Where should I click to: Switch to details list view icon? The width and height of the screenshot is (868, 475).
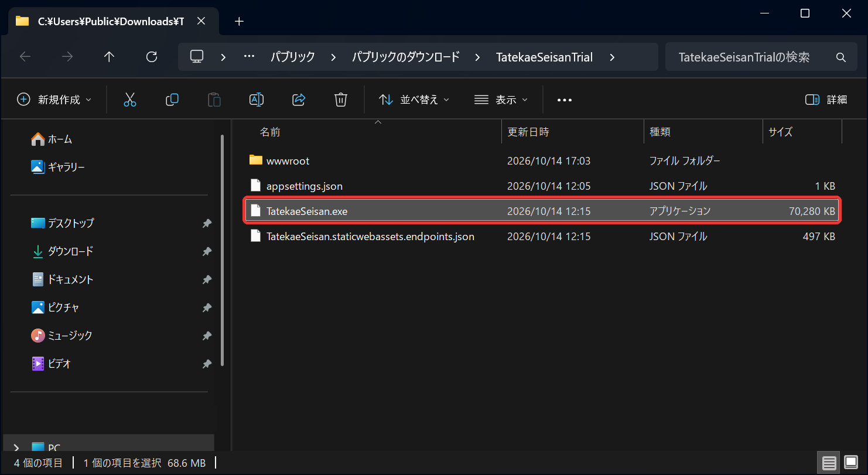[829, 463]
